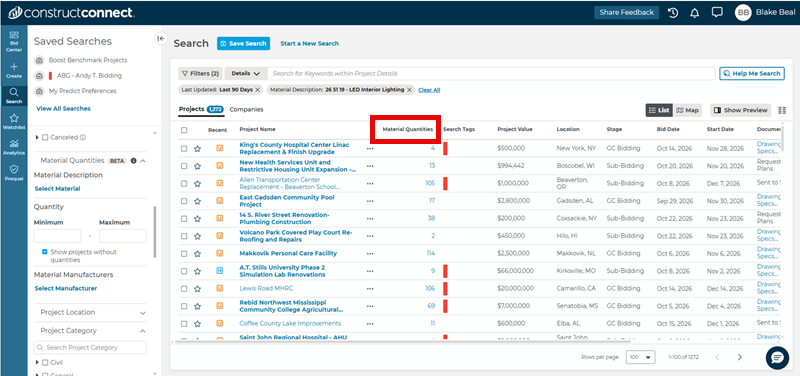Open the messages icon in the header
800x376 pixels.
click(x=717, y=13)
